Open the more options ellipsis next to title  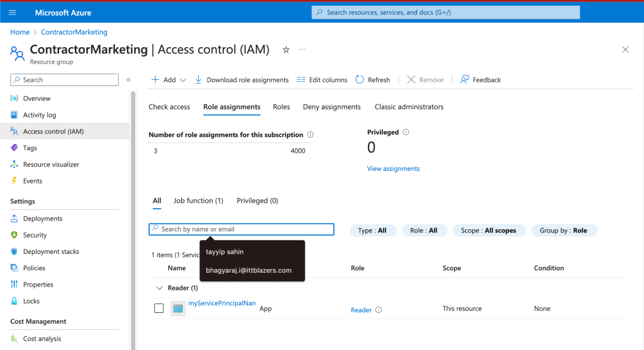[x=303, y=50]
